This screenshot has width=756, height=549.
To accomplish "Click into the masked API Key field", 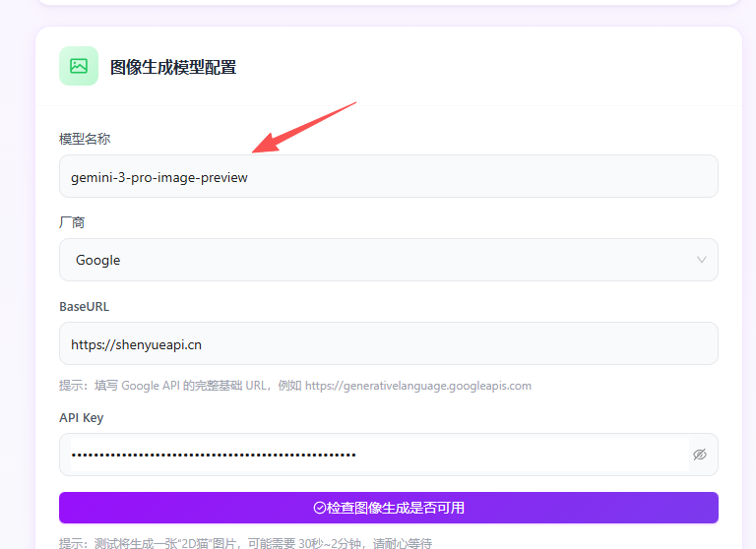I will coord(374,455).
